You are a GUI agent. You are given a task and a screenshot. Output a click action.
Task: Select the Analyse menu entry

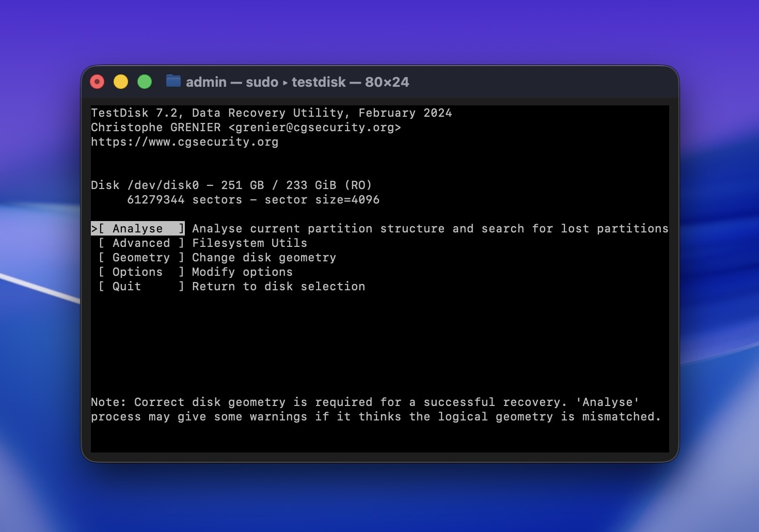(137, 228)
